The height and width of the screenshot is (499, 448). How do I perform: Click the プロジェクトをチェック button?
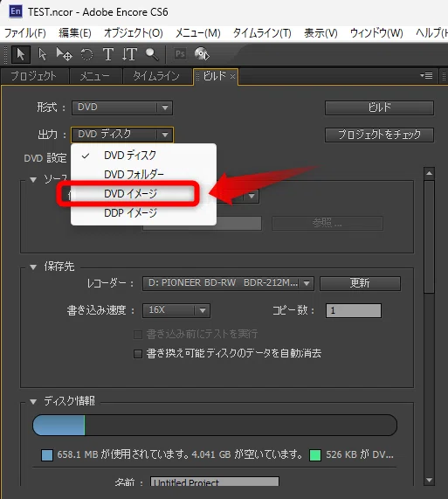pos(379,135)
